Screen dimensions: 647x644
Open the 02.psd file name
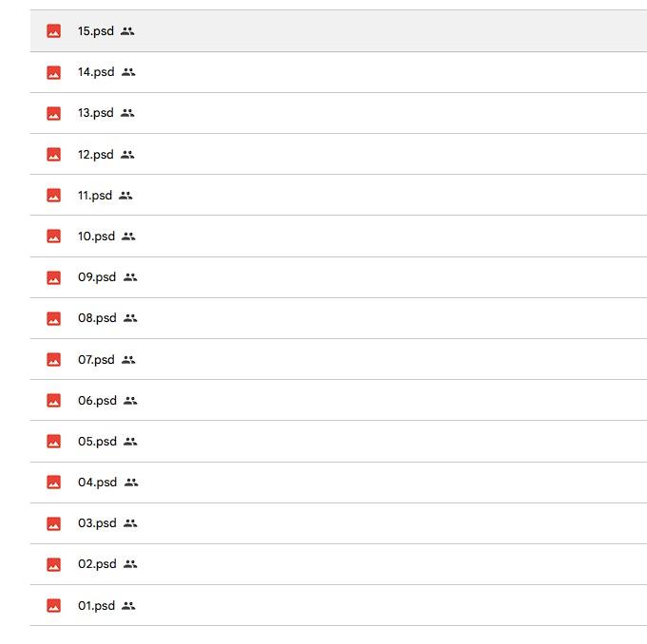96,564
